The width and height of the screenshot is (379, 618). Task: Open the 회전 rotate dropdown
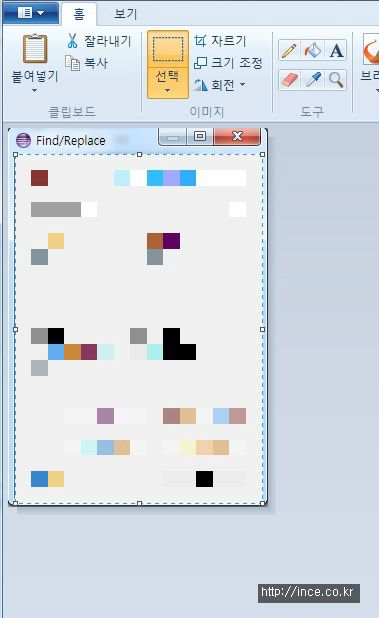pos(220,85)
